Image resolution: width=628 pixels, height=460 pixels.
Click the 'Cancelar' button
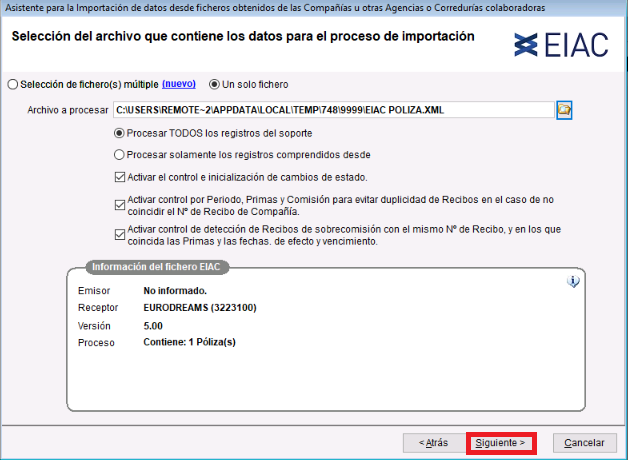(x=584, y=443)
